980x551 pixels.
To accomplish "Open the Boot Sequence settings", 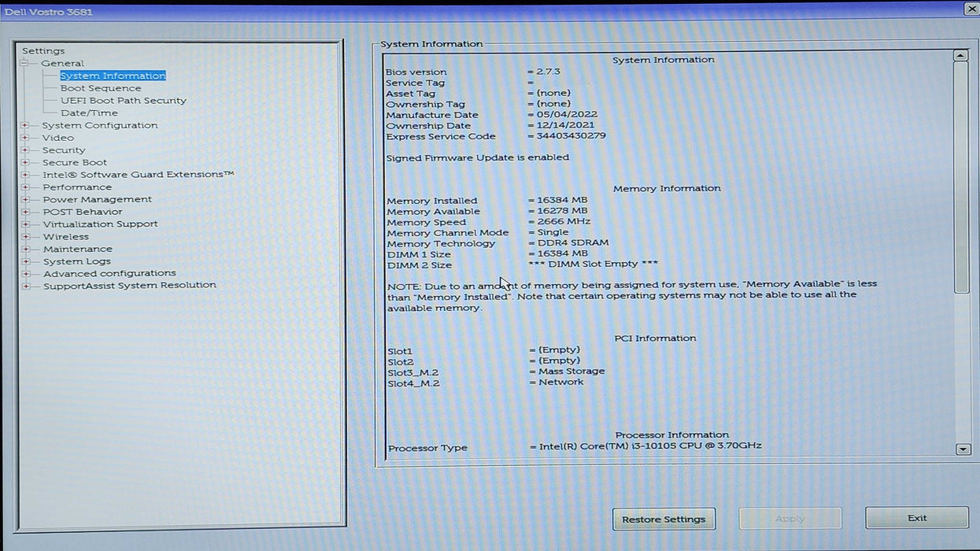I will click(101, 88).
